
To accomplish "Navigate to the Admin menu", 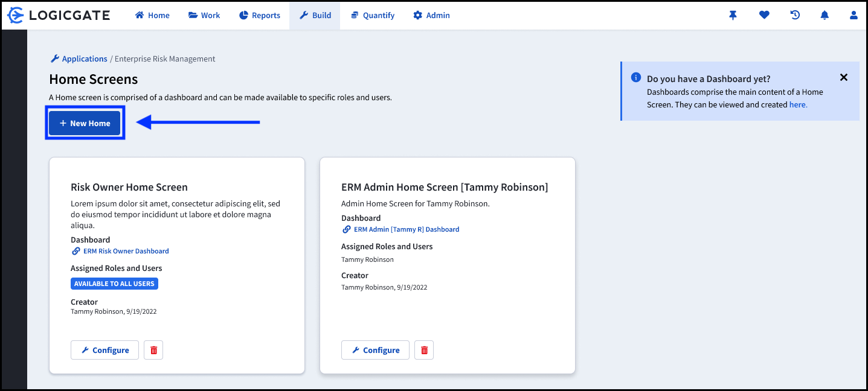I will pos(431,15).
